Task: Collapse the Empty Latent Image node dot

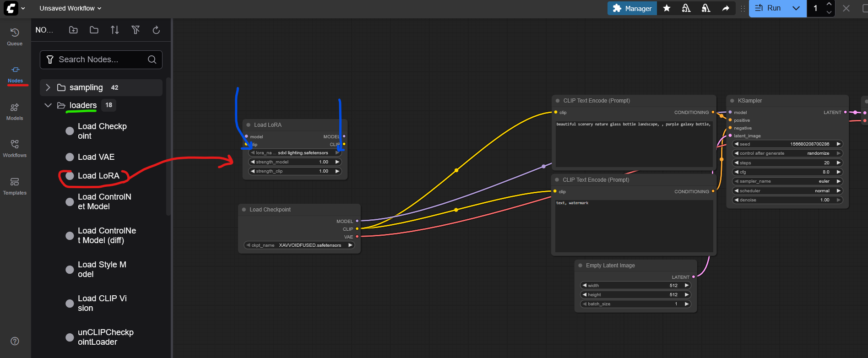Action: click(x=580, y=266)
